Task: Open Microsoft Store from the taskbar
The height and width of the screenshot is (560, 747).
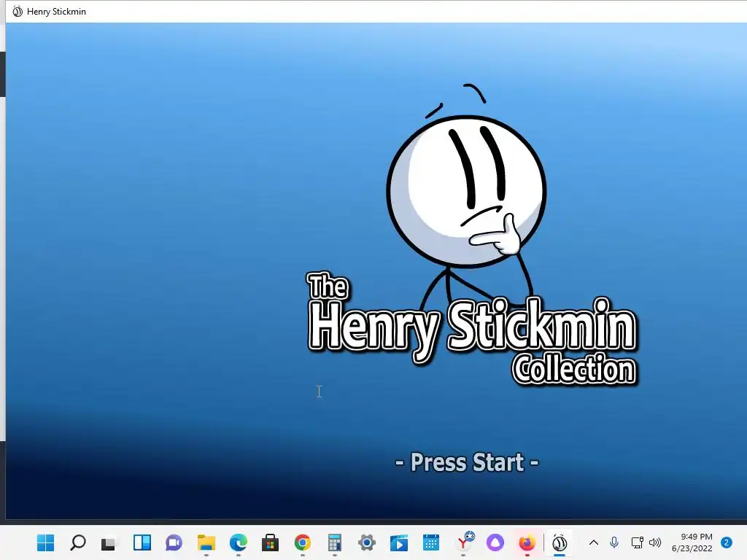Action: coord(270,542)
